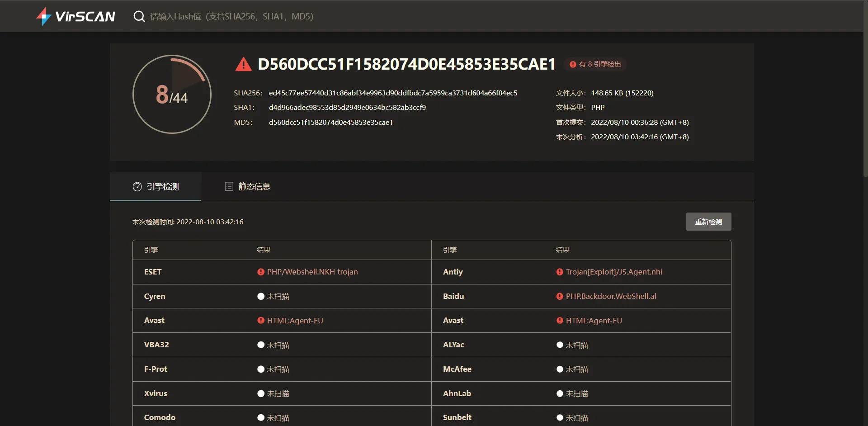Image resolution: width=868 pixels, height=426 pixels.
Task: Click F-Prot's white not-scanned dot
Action: click(x=261, y=369)
